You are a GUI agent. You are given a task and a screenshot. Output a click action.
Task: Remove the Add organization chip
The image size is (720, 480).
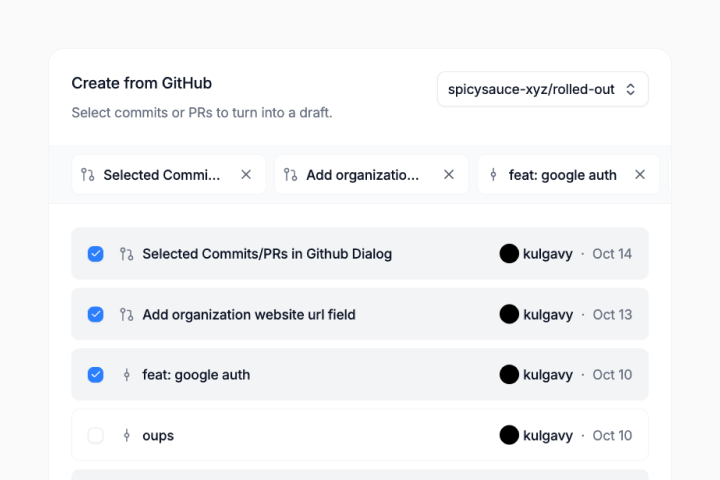coord(449,175)
